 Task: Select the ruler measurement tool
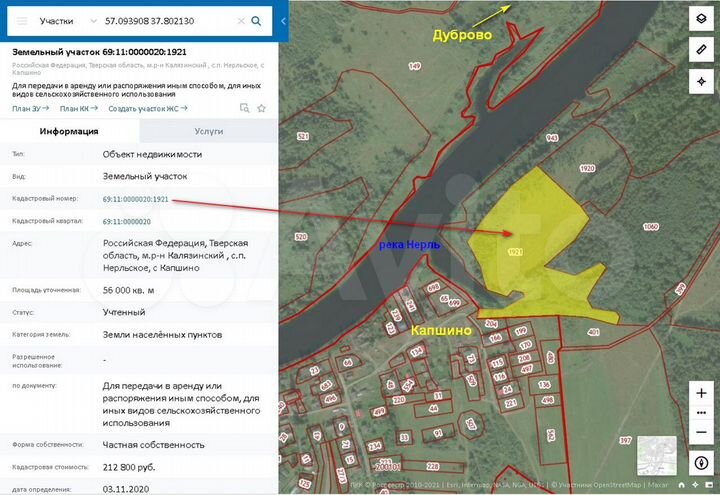pos(700,50)
